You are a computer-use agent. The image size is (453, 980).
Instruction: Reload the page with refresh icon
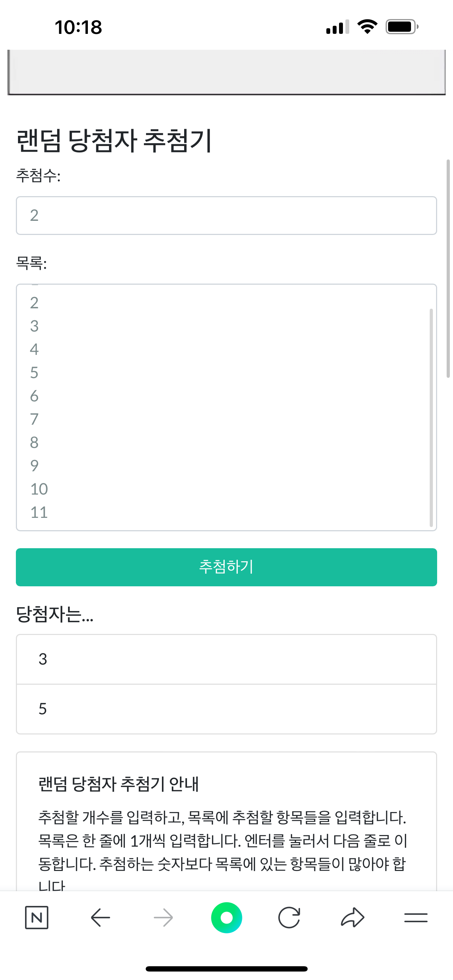click(289, 918)
